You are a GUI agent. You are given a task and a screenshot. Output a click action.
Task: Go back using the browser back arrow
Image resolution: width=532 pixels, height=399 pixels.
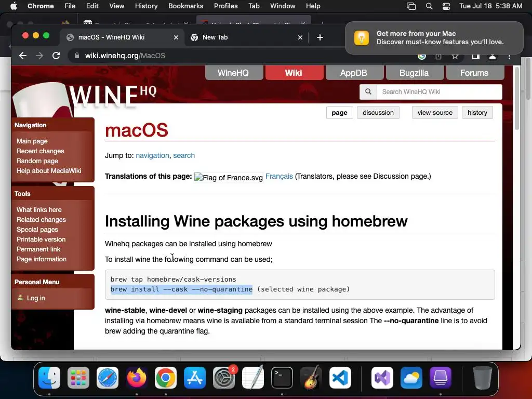[x=23, y=56]
